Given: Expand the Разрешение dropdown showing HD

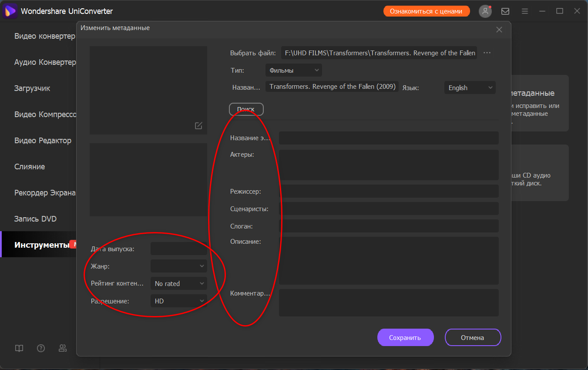Looking at the screenshot, I should click(x=179, y=301).
